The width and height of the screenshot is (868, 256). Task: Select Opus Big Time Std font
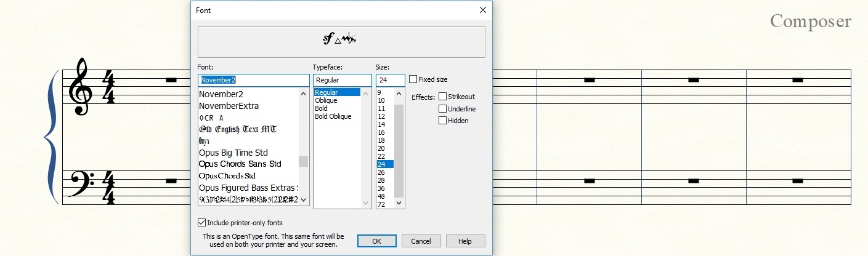click(233, 153)
